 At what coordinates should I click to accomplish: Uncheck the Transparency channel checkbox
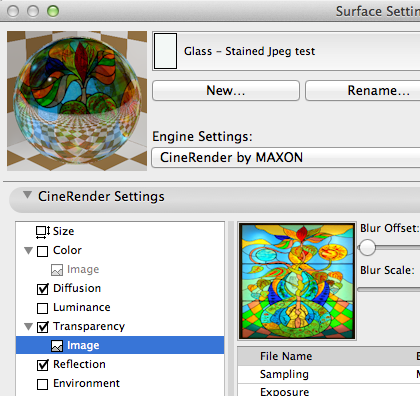tap(43, 327)
